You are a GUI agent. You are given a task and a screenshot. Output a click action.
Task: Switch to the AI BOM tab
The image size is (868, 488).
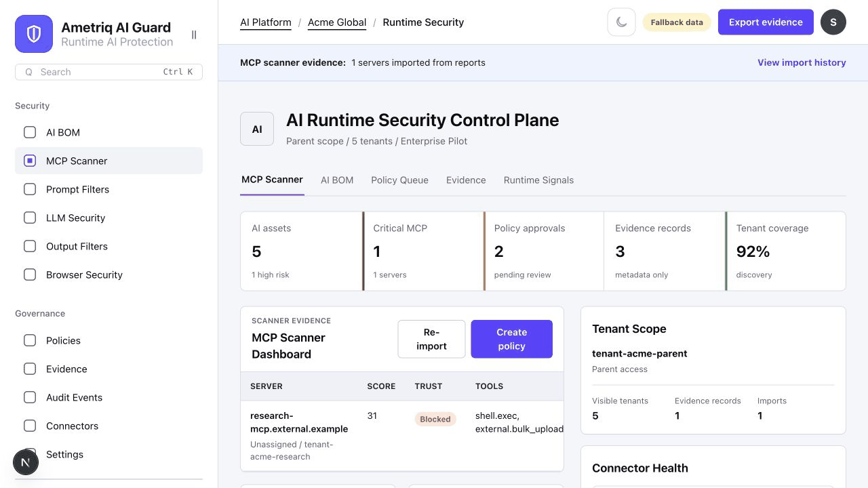pyautogui.click(x=337, y=180)
